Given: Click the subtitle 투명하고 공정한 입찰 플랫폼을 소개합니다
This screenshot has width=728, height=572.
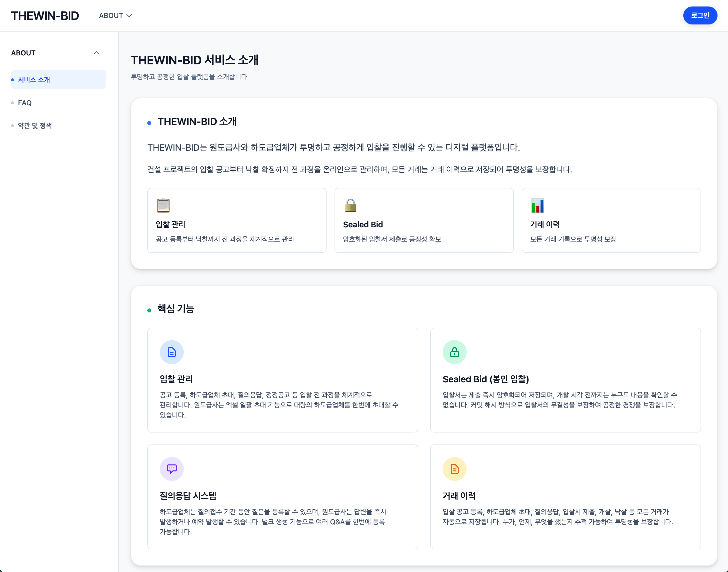Looking at the screenshot, I should (x=189, y=77).
